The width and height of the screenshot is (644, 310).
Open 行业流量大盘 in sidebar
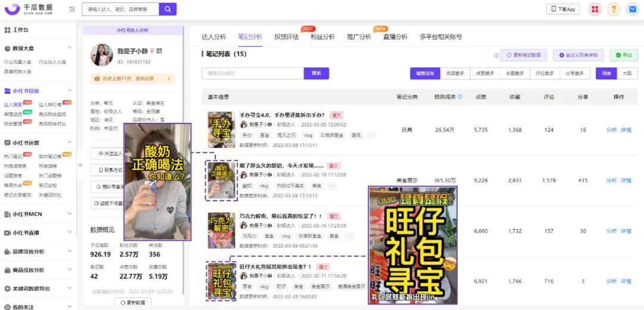tap(18, 62)
